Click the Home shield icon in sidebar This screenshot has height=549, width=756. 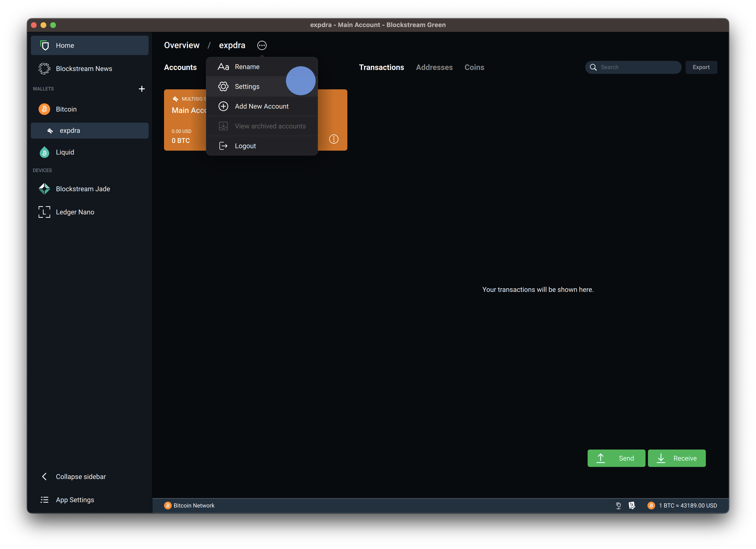click(44, 45)
